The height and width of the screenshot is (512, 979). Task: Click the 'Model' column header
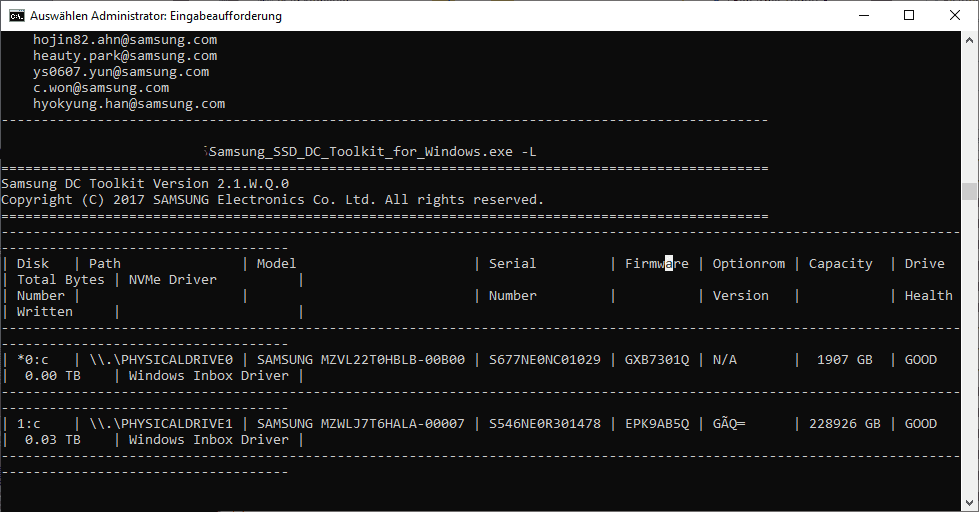coord(277,263)
